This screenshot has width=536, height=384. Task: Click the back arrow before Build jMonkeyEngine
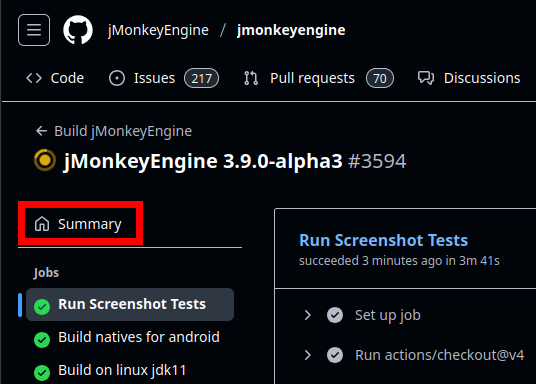tap(41, 131)
